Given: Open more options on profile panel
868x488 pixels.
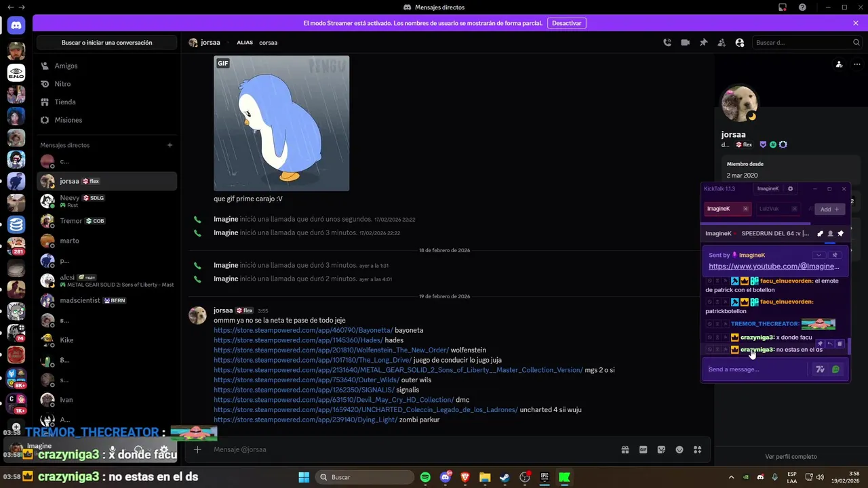Looking at the screenshot, I should point(856,64).
